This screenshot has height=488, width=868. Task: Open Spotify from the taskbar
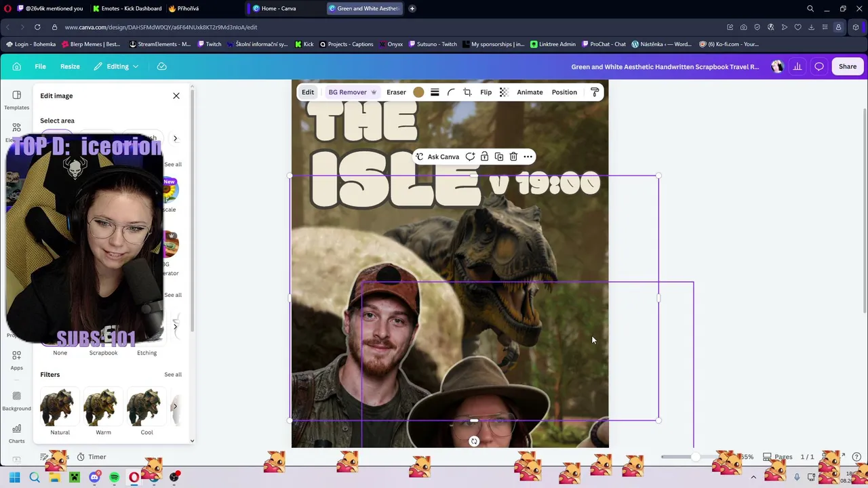click(114, 477)
